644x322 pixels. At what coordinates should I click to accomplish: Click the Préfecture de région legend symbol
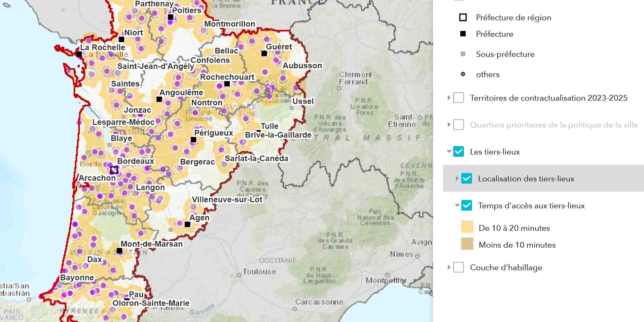pos(463,17)
